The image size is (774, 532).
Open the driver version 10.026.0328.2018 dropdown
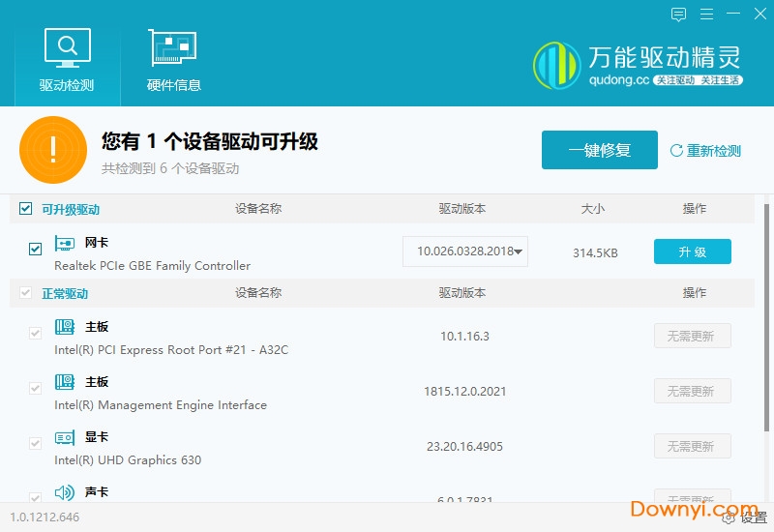520,251
